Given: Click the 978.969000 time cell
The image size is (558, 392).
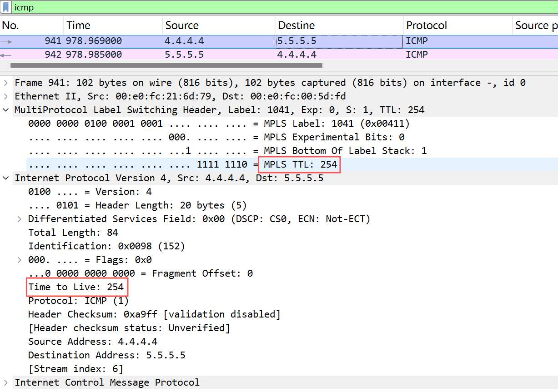Looking at the screenshot, I should 94,41.
